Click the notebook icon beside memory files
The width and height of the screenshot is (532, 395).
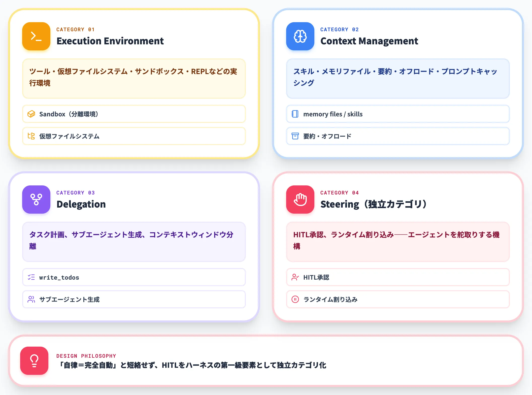coord(295,114)
